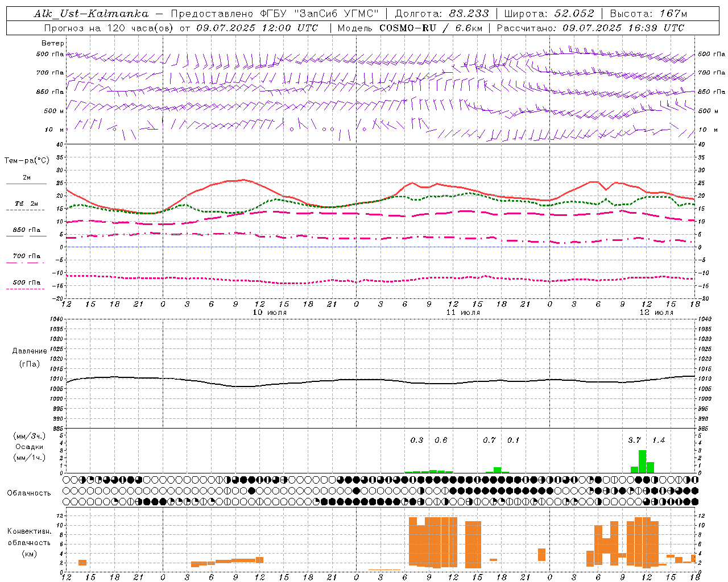Click the station name Alk_Ust-Kalmanka in header
The image size is (728, 582).
pos(91,14)
